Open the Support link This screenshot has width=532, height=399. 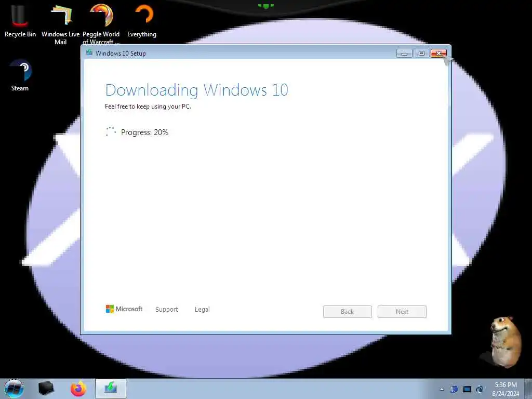pos(167,310)
